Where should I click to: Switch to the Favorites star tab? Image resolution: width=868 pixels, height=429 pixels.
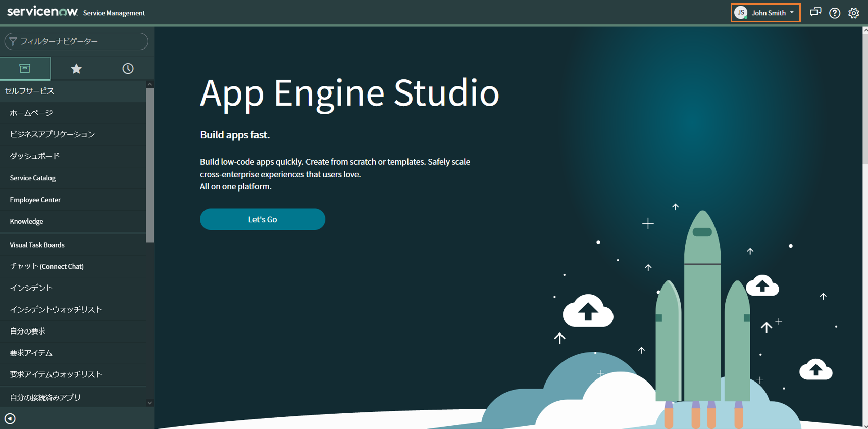[76, 68]
